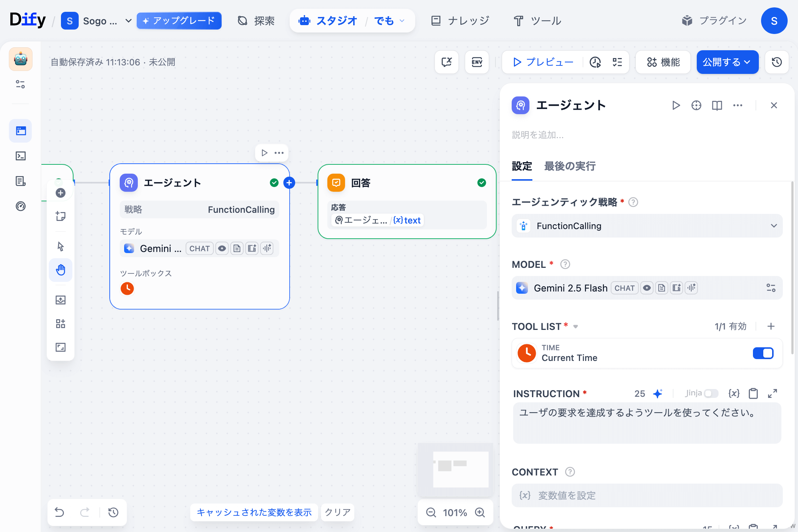
Task: Open workflow version history clock icon
Action: coord(776,62)
